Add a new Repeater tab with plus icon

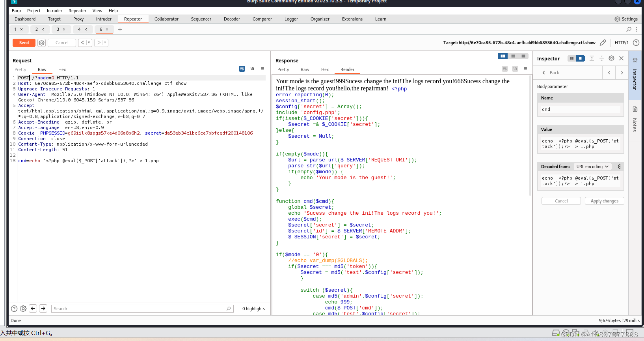(x=120, y=29)
